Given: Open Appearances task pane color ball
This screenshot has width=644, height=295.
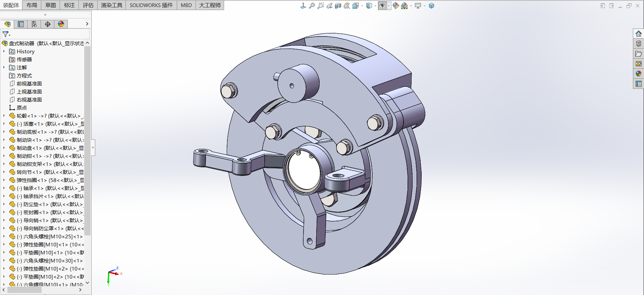Looking at the screenshot, I should pos(638,73).
